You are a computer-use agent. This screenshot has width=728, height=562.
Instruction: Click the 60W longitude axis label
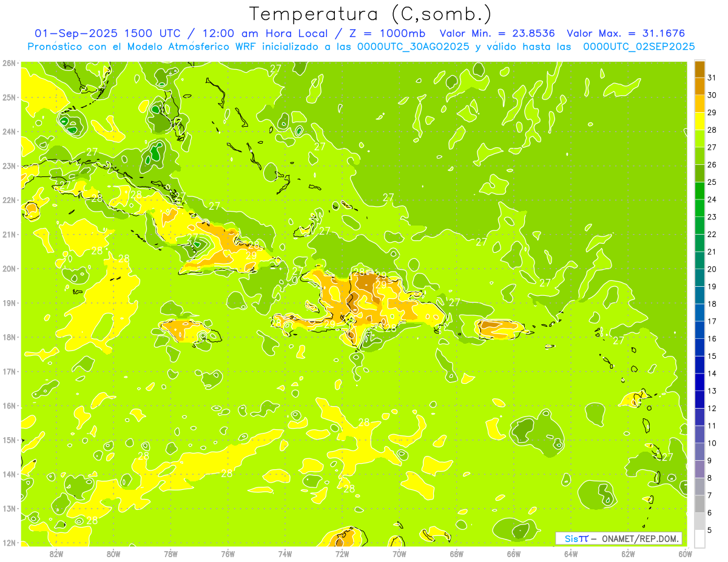click(685, 554)
